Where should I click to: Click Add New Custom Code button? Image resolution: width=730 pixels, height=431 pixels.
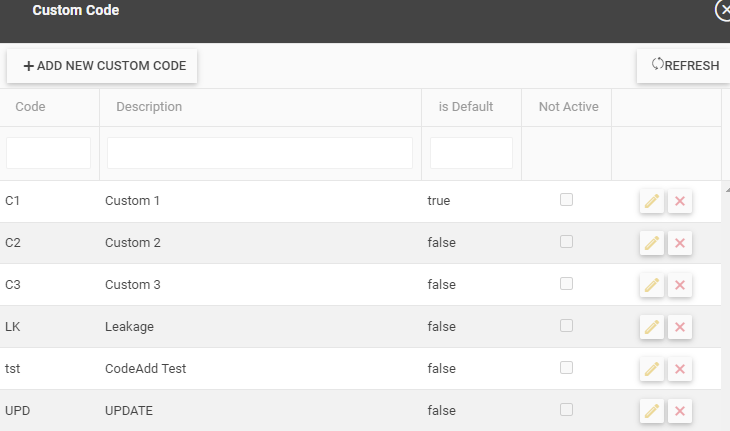point(104,66)
